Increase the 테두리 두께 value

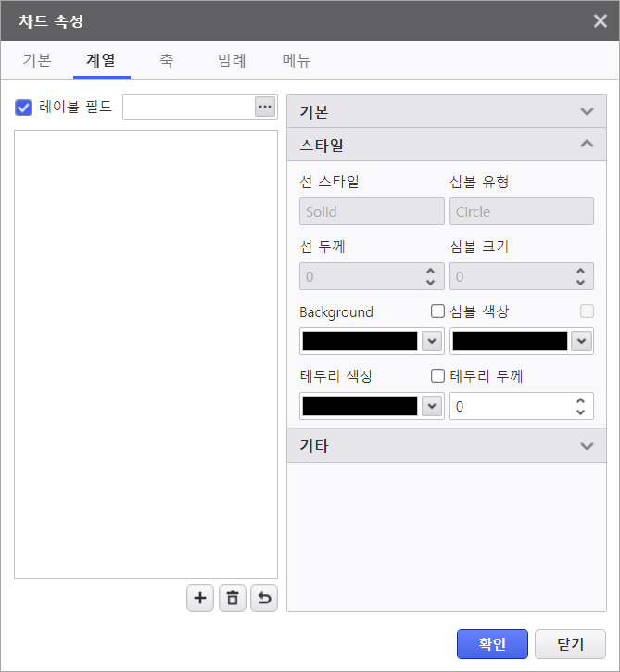coord(580,400)
